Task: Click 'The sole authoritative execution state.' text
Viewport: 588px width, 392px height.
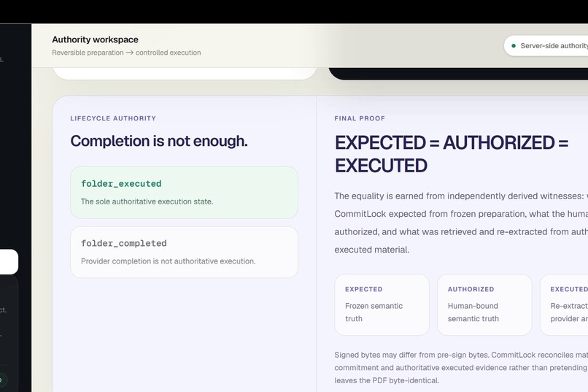Action: [147, 201]
